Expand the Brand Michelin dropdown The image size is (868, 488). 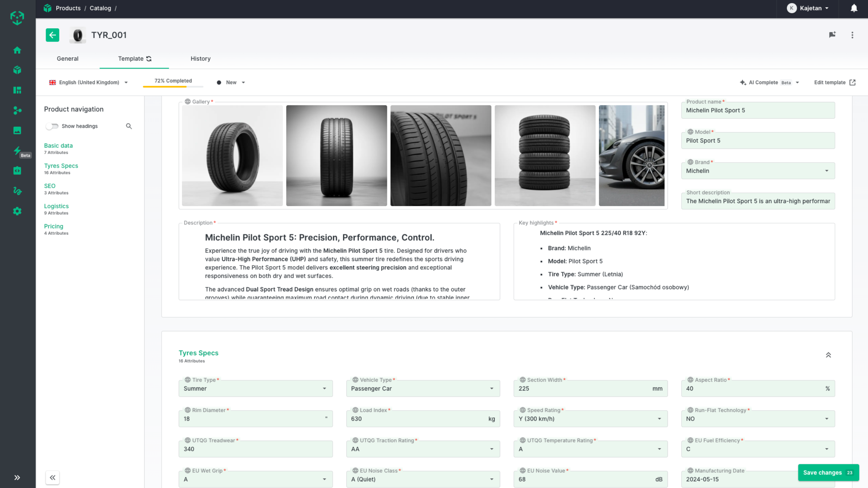coord(826,171)
